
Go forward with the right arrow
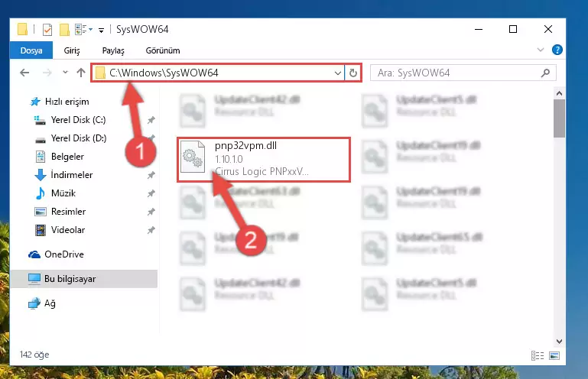click(x=47, y=73)
